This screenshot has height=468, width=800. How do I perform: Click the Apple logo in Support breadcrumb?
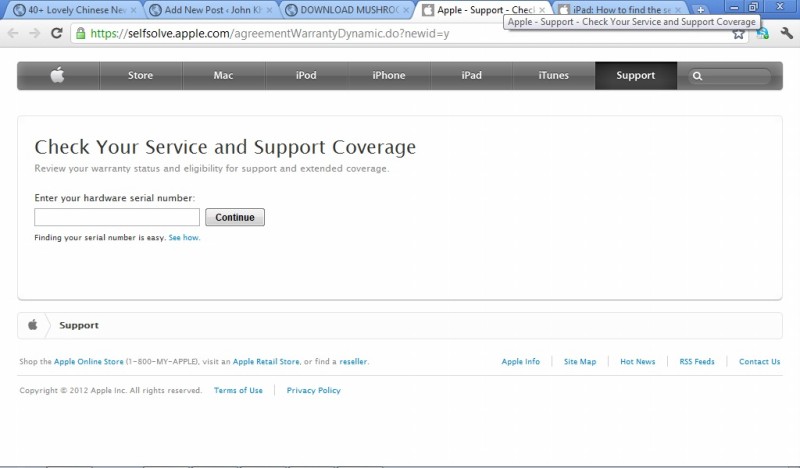tap(33, 325)
